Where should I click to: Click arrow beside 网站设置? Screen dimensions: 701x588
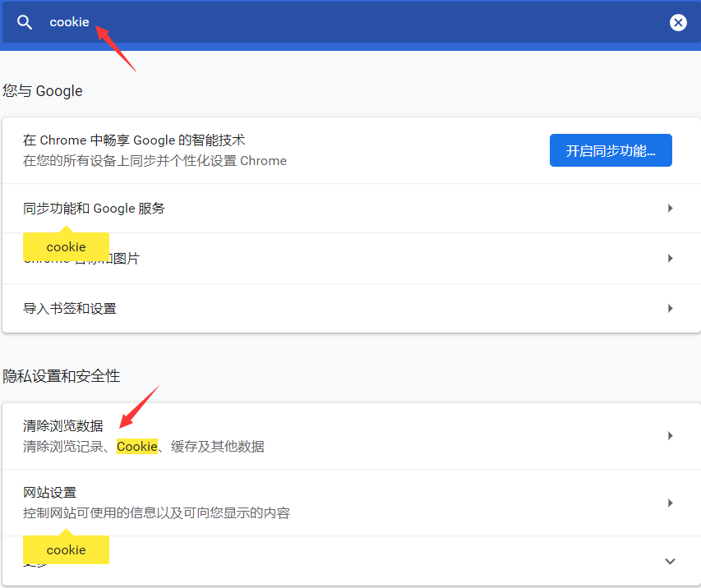(670, 503)
